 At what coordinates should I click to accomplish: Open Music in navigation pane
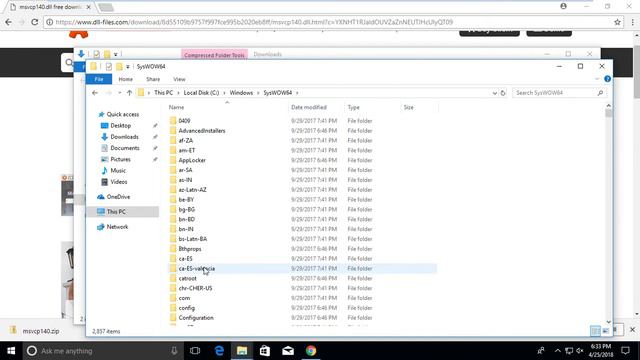(118, 171)
